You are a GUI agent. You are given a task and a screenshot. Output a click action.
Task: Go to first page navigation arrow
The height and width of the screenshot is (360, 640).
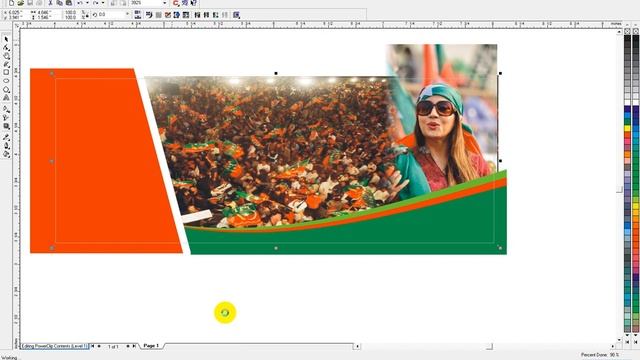tap(93, 346)
